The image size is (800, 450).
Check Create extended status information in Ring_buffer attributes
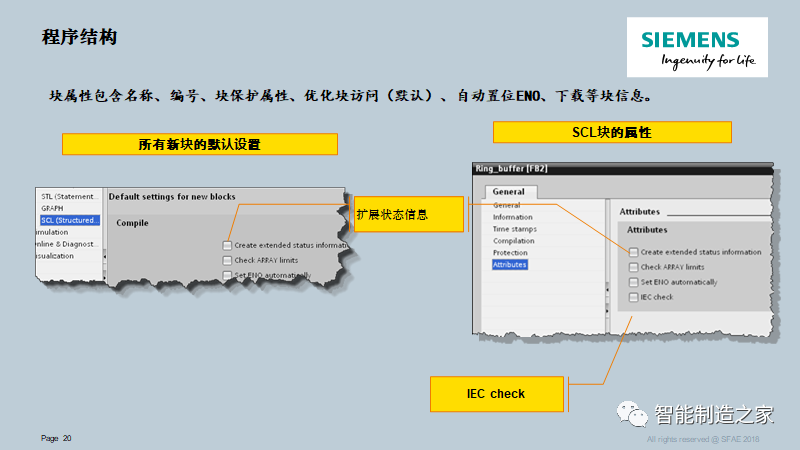pyautogui.click(x=633, y=252)
